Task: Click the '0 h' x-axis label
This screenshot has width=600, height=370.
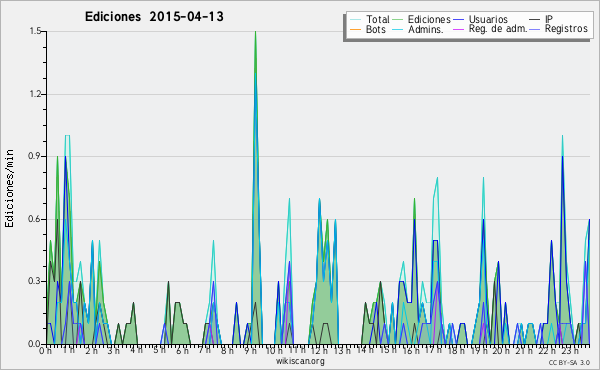Action: pos(46,350)
